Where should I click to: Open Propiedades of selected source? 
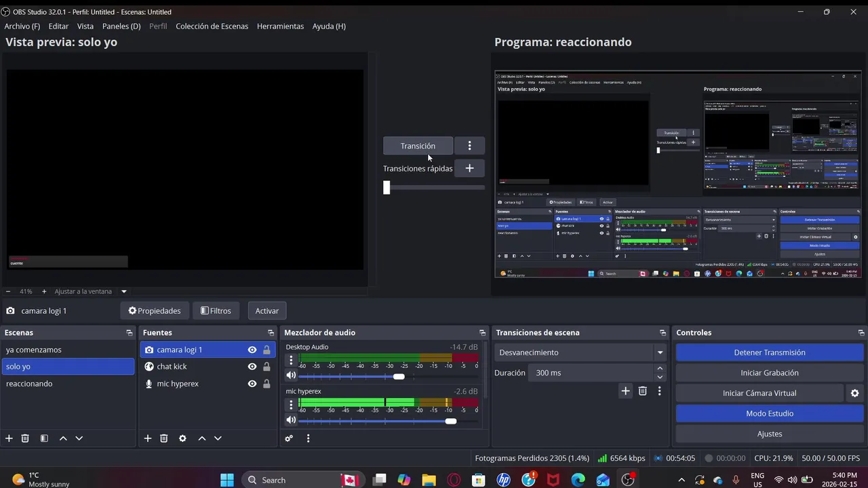[155, 311]
